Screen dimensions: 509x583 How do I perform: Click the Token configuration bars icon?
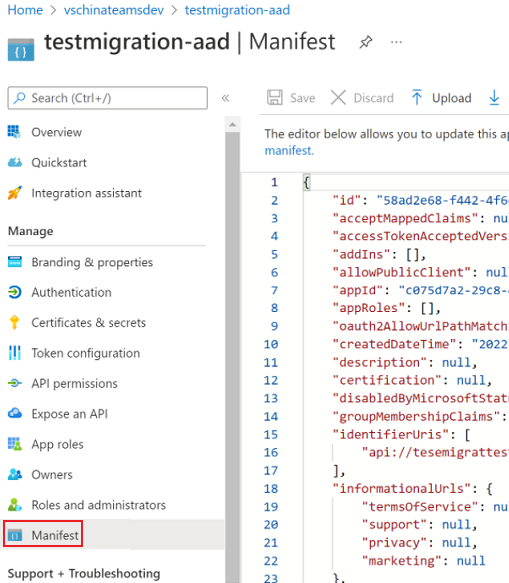point(15,353)
